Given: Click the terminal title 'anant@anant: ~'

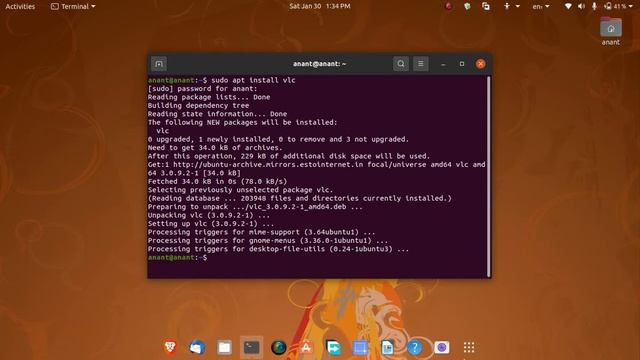Looking at the screenshot, I should click(x=320, y=64).
